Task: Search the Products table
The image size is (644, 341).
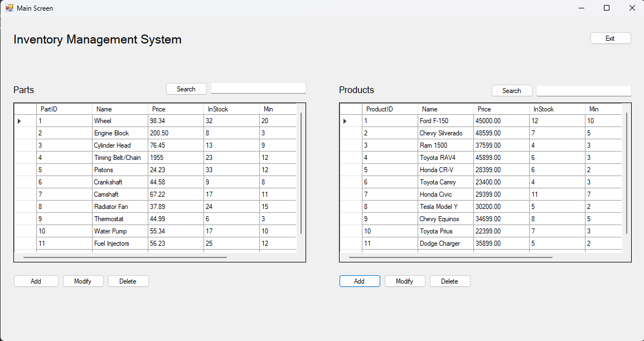Action: click(512, 91)
